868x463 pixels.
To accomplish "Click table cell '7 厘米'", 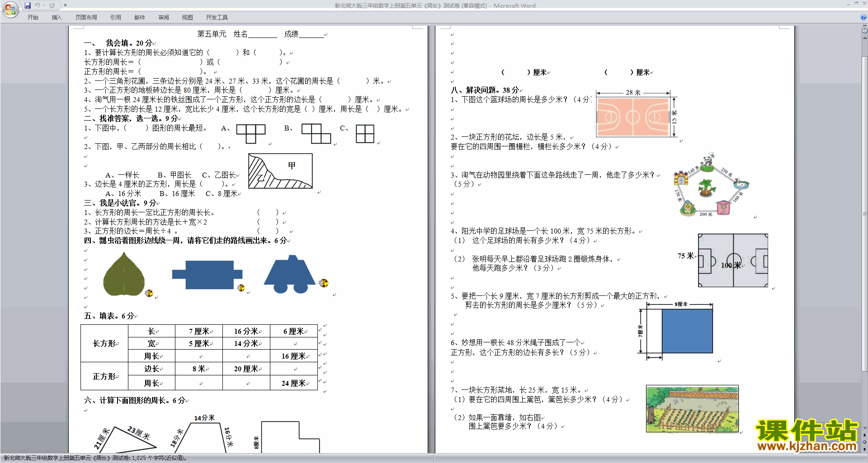I will 199,331.
